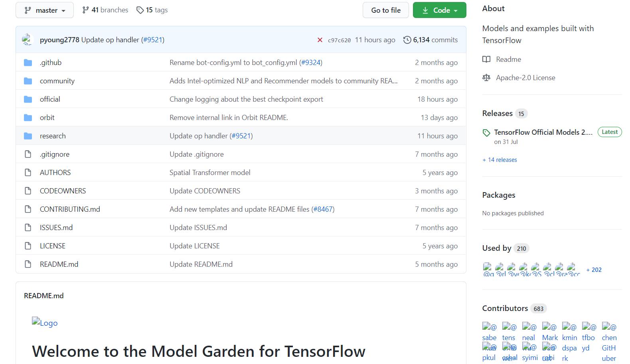
Task: Open the Packages heading link
Action: pyautogui.click(x=499, y=195)
